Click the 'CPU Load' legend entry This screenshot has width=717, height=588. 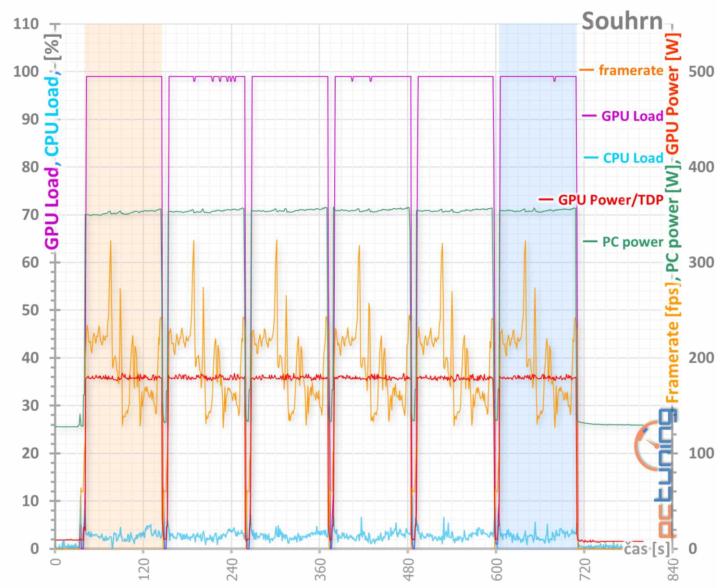click(624, 158)
